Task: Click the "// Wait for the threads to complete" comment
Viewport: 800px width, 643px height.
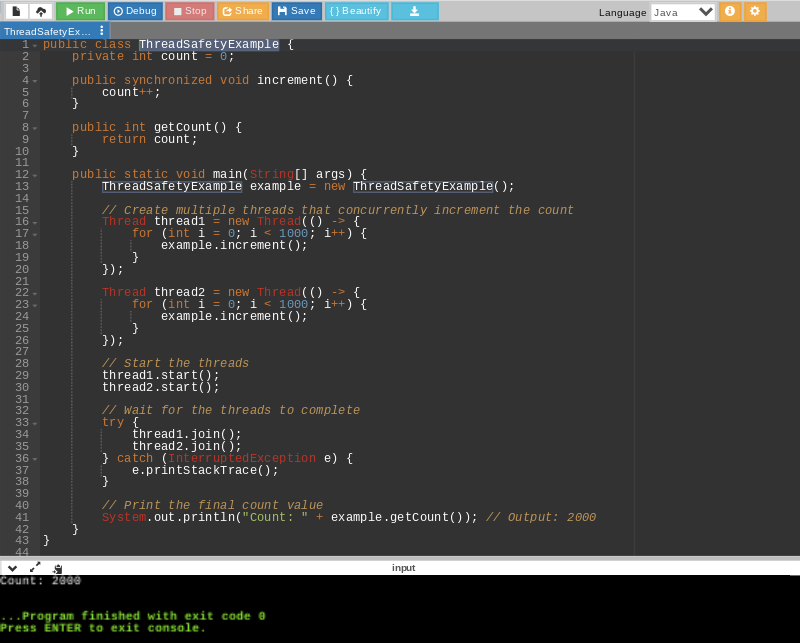Action: (x=231, y=410)
